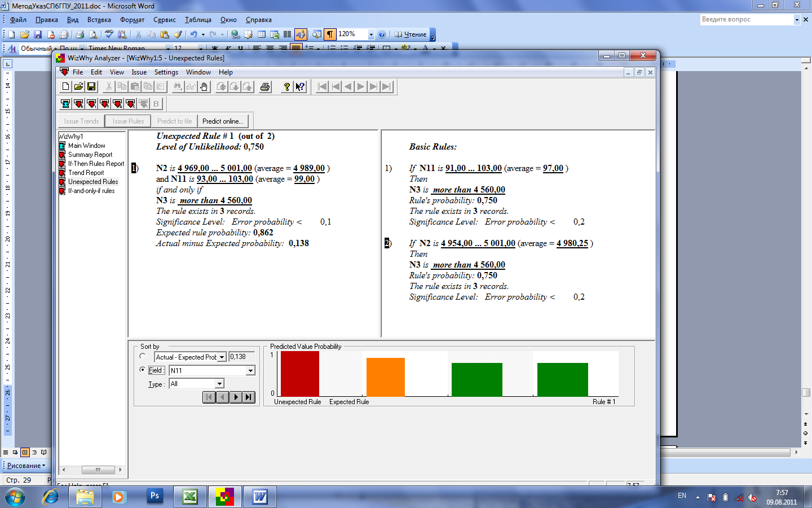Activate context help arrow-question icon
This screenshot has width=812, height=508.
pyautogui.click(x=300, y=86)
